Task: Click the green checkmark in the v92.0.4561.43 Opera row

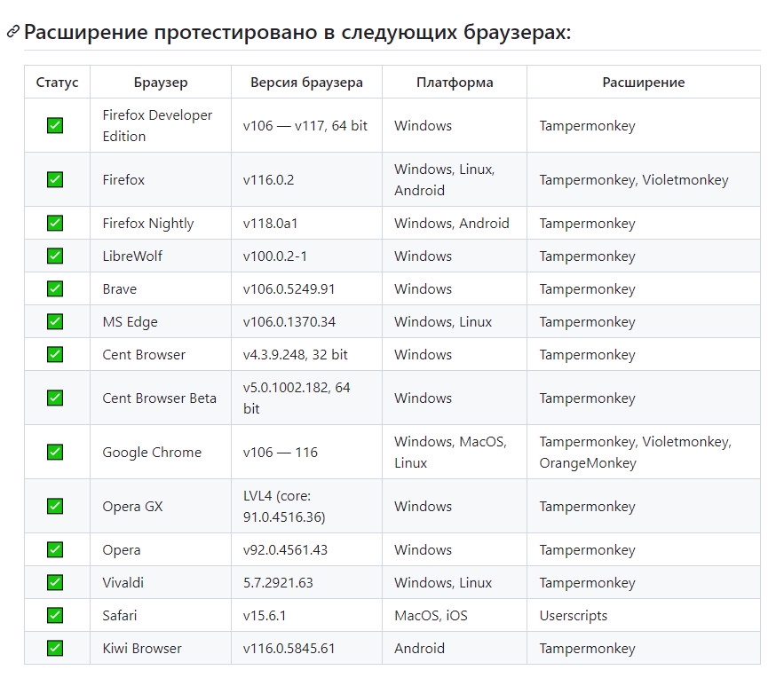Action: tap(55, 549)
